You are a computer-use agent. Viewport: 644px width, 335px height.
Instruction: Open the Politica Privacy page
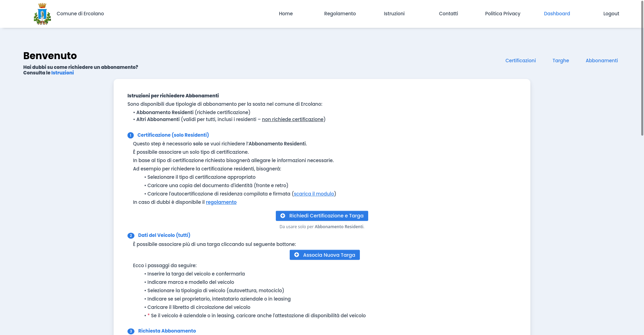[x=503, y=14]
